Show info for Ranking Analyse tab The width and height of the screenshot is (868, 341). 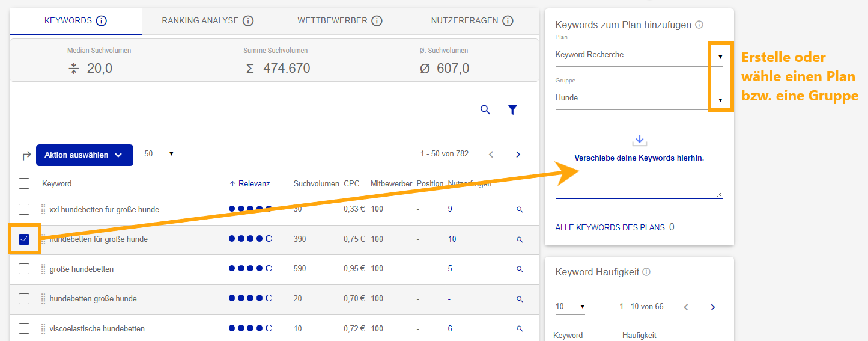248,21
